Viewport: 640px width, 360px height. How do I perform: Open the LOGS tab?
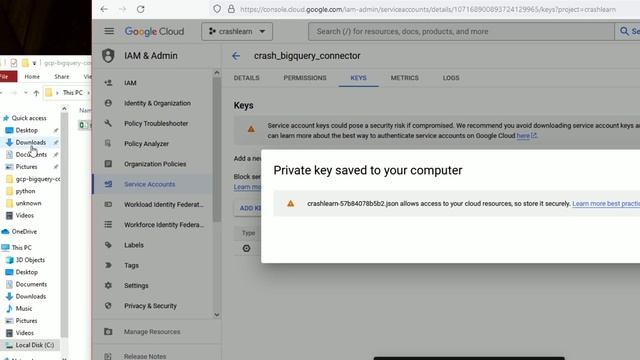451,78
